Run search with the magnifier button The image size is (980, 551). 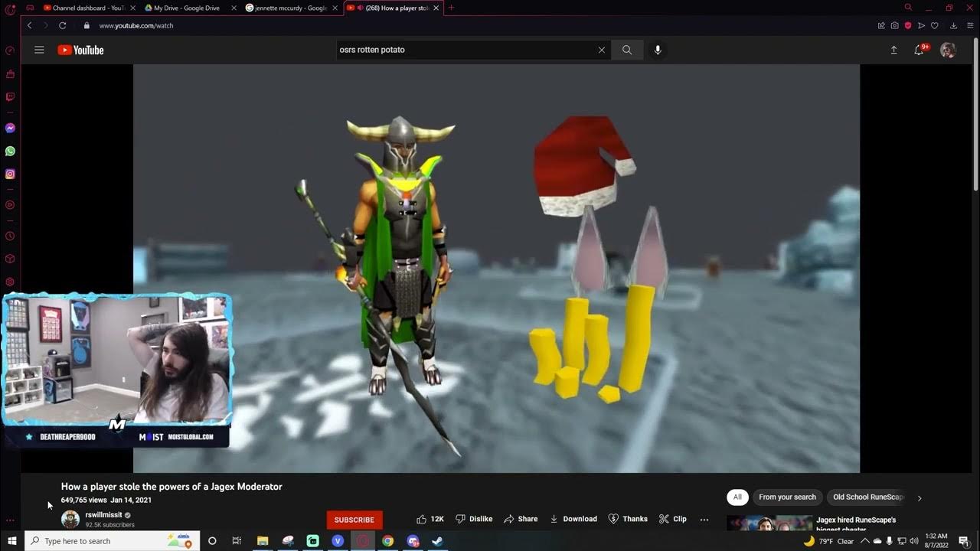627,50
